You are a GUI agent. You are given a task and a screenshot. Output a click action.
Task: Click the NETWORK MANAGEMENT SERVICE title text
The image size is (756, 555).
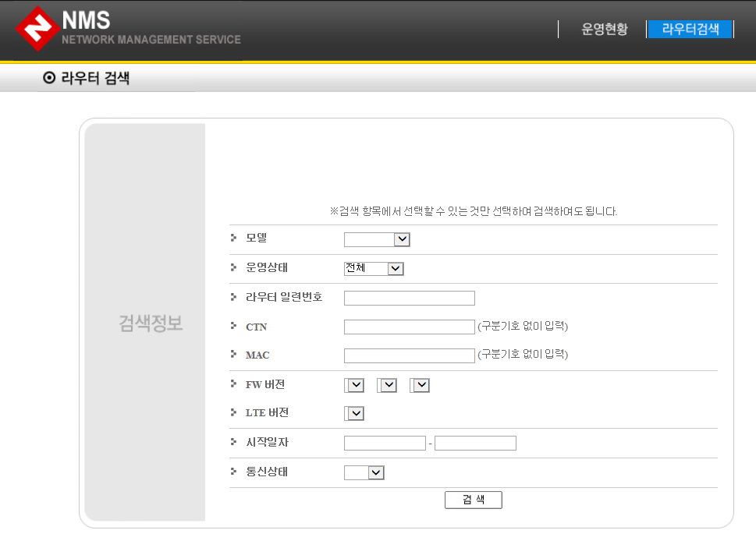151,40
